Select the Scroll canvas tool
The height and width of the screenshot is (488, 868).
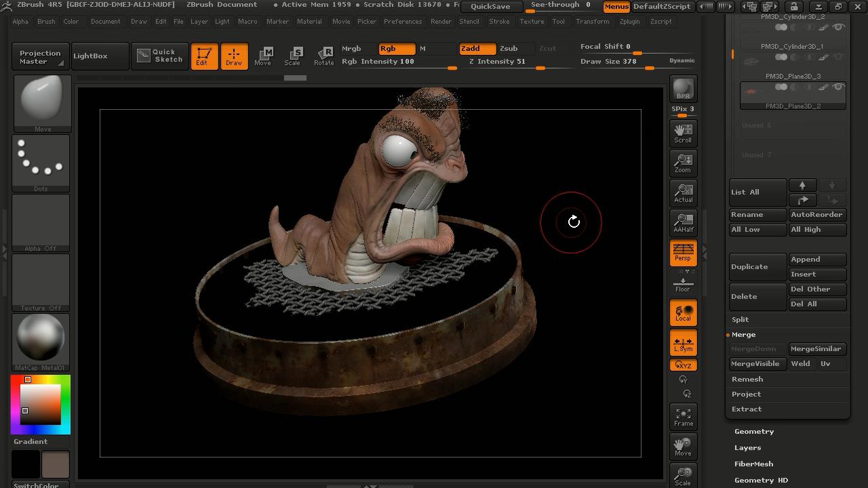point(683,133)
